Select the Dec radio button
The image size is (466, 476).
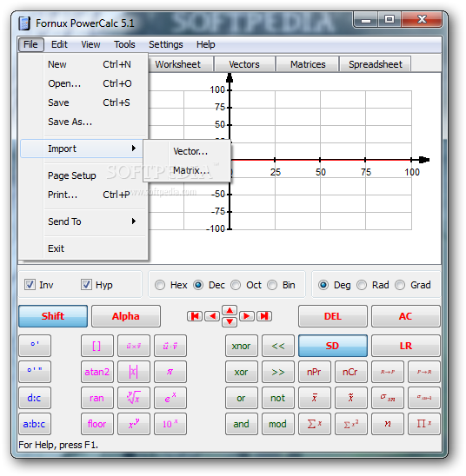(x=198, y=285)
